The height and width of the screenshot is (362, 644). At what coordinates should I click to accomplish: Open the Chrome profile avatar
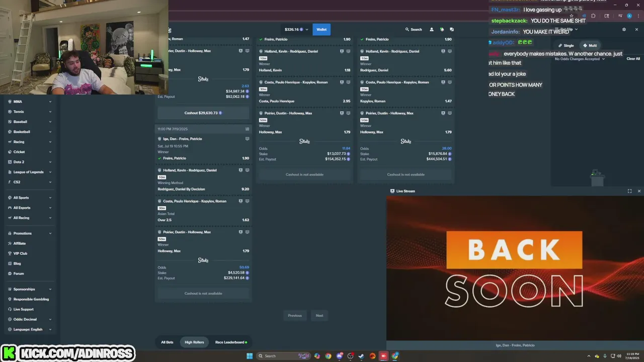click(x=629, y=16)
